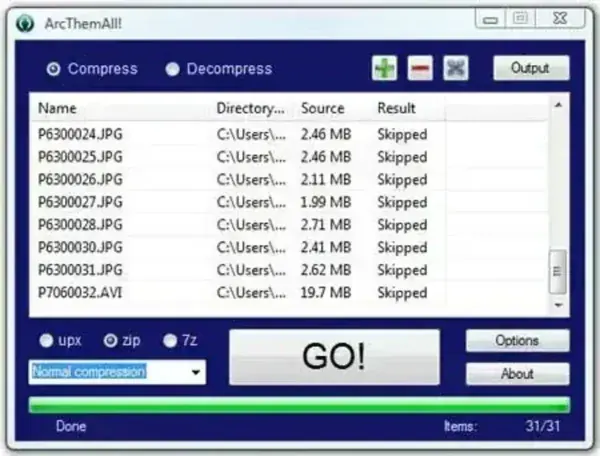The width and height of the screenshot is (600, 456).
Task: Click the red minus remove file icon
Action: pyautogui.click(x=420, y=68)
